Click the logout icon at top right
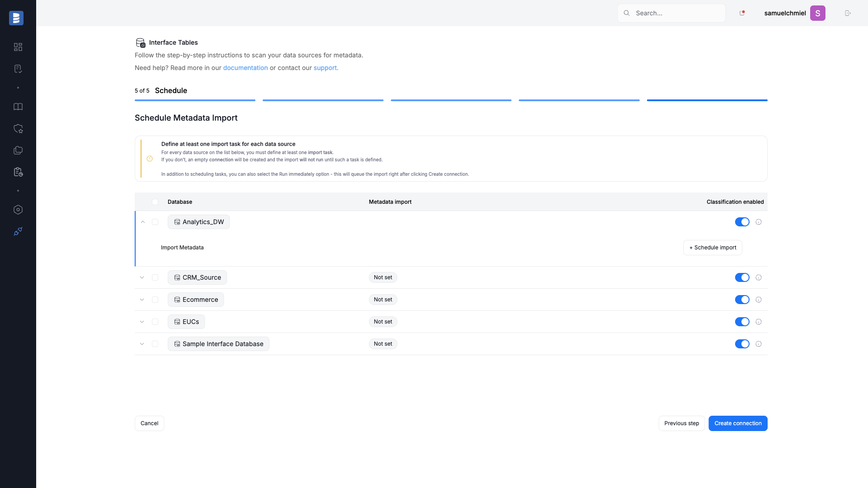This screenshot has height=488, width=868. point(848,13)
